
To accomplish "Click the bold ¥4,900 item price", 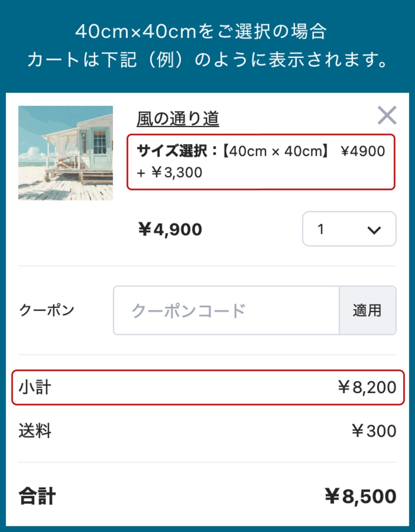I will (170, 229).
